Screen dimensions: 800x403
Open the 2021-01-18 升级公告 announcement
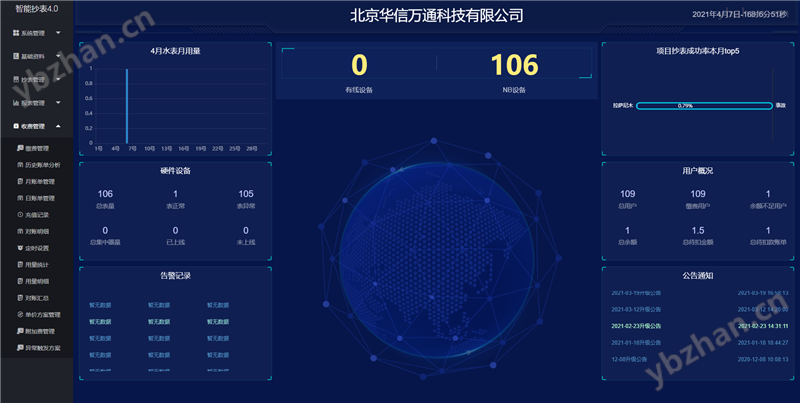(x=636, y=343)
